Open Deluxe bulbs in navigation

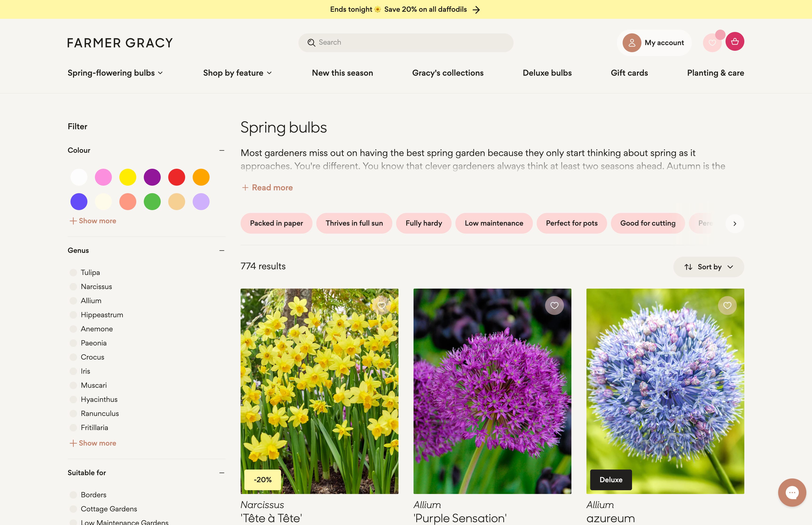[x=547, y=73]
